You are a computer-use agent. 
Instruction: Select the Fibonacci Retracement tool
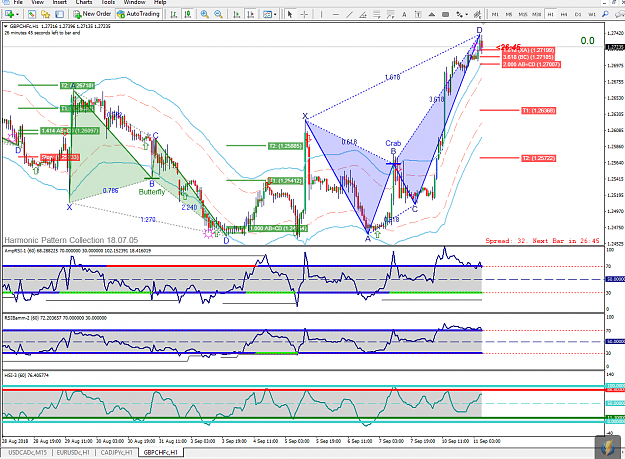click(x=377, y=14)
